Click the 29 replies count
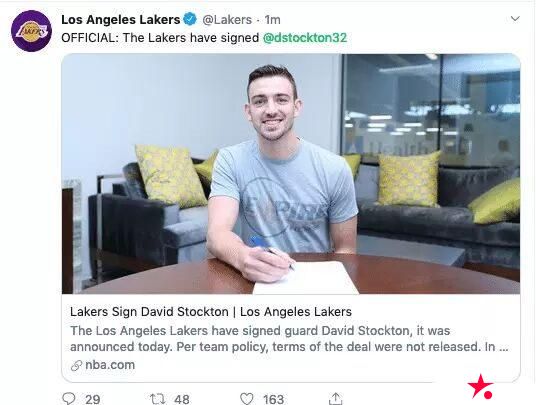This screenshot has height=405, width=536. [93, 399]
